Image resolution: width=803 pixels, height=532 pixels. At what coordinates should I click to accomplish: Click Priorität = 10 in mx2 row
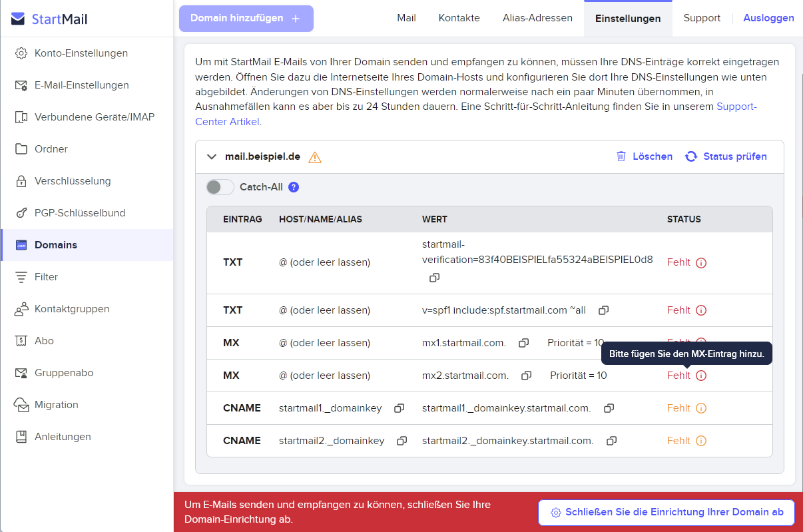tap(579, 376)
